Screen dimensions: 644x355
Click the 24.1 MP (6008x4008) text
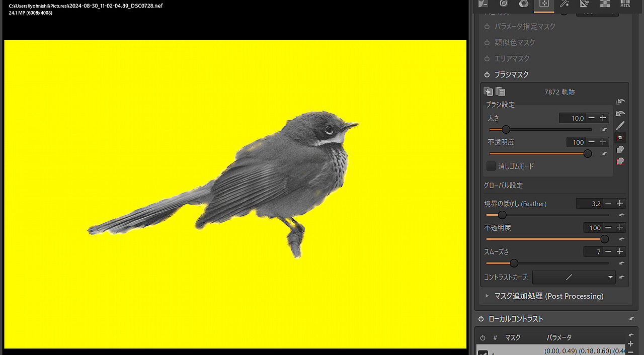31,13
